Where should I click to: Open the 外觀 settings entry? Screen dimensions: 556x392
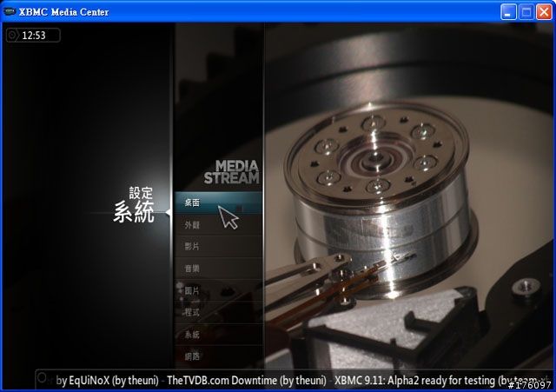(218, 224)
